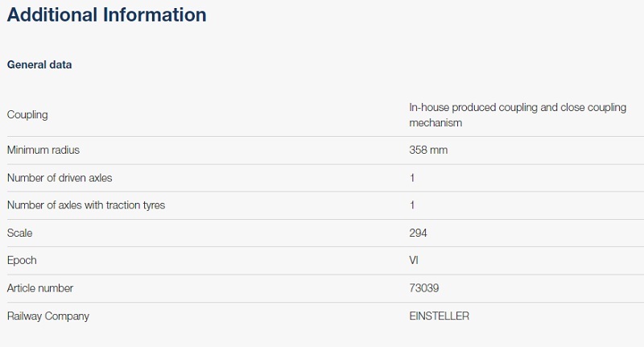Select the 'Epoch' row label
The image size is (644, 347).
pyautogui.click(x=22, y=260)
